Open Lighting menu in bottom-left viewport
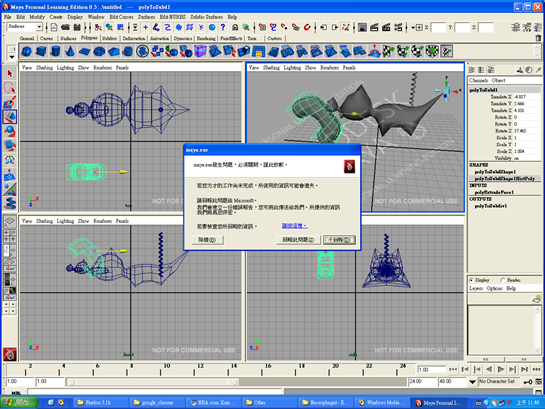Screen dimensions: 545x409 [65, 221]
